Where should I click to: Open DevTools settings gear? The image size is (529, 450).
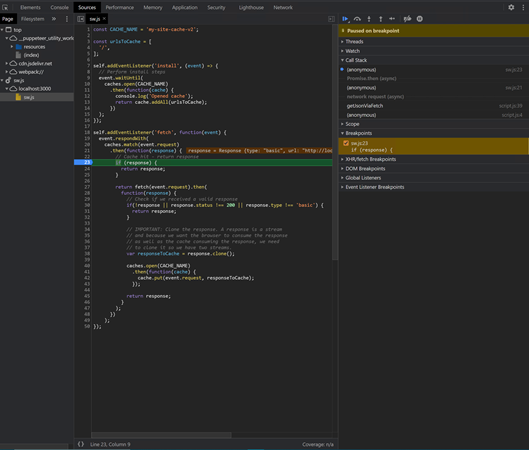[511, 7]
